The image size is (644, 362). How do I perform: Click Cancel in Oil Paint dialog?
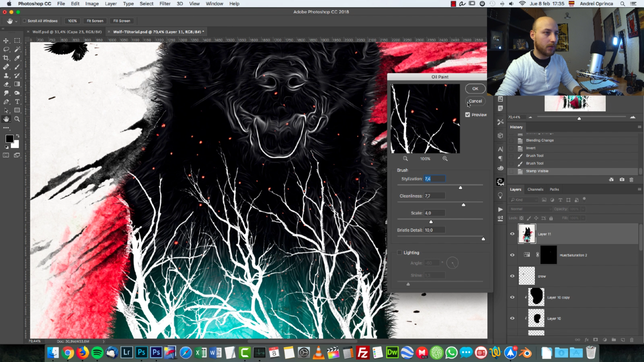point(475,101)
